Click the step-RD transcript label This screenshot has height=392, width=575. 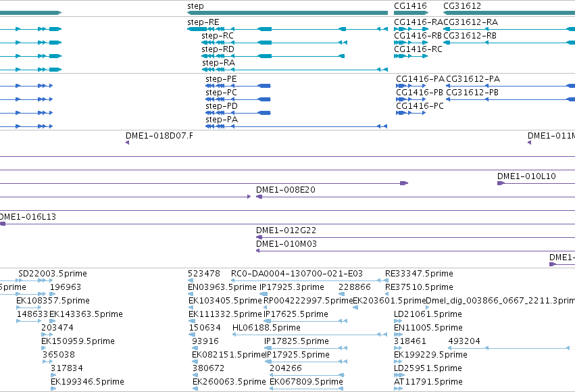coord(218,49)
